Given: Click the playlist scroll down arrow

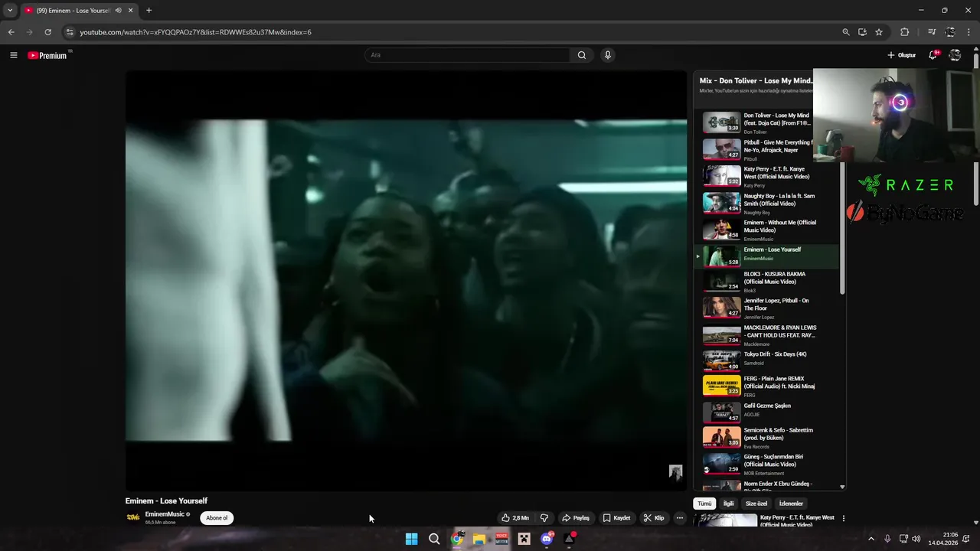Looking at the screenshot, I should 842,487.
